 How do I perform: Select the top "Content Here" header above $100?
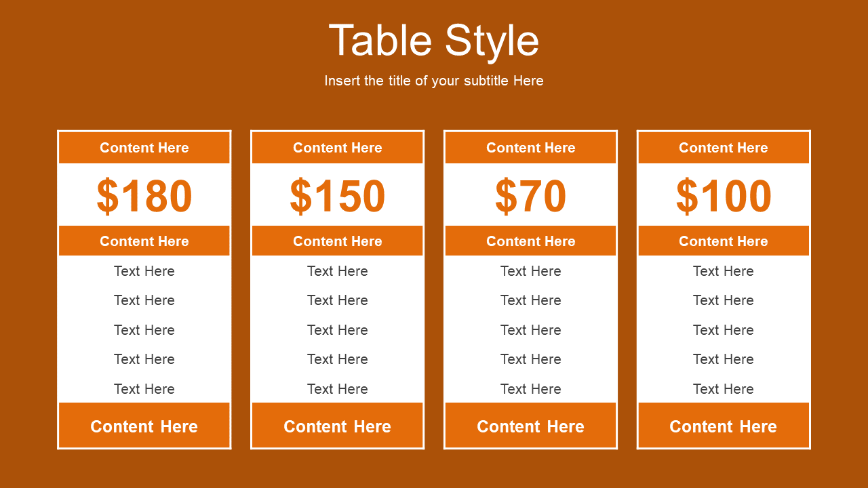click(724, 148)
